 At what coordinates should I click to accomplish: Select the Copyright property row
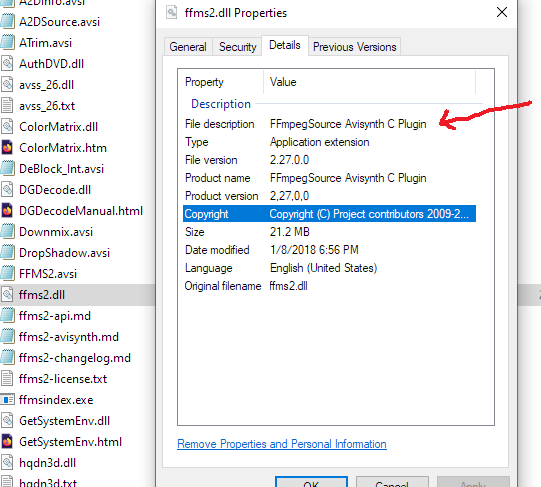(329, 214)
